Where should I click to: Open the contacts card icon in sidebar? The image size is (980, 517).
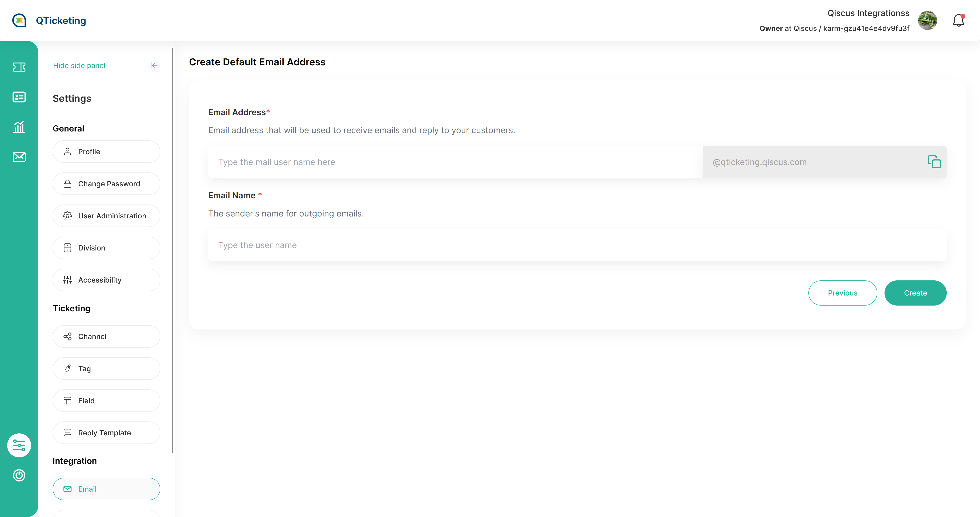[x=19, y=97]
